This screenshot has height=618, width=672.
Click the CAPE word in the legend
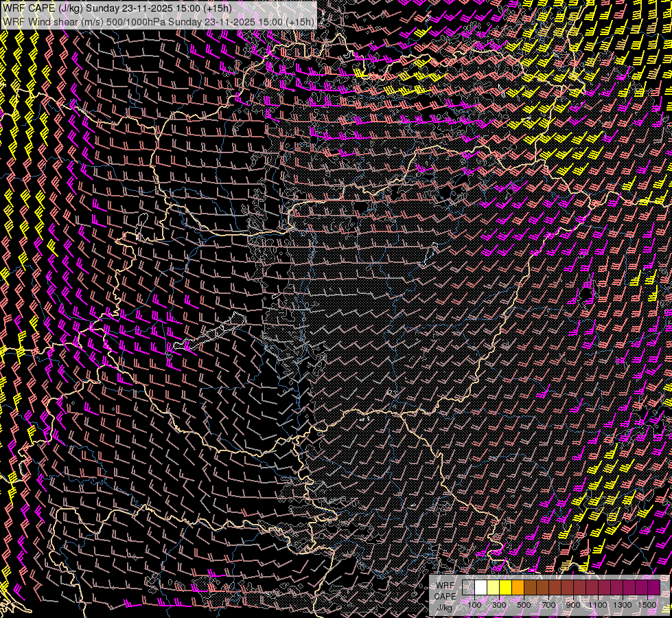click(445, 596)
